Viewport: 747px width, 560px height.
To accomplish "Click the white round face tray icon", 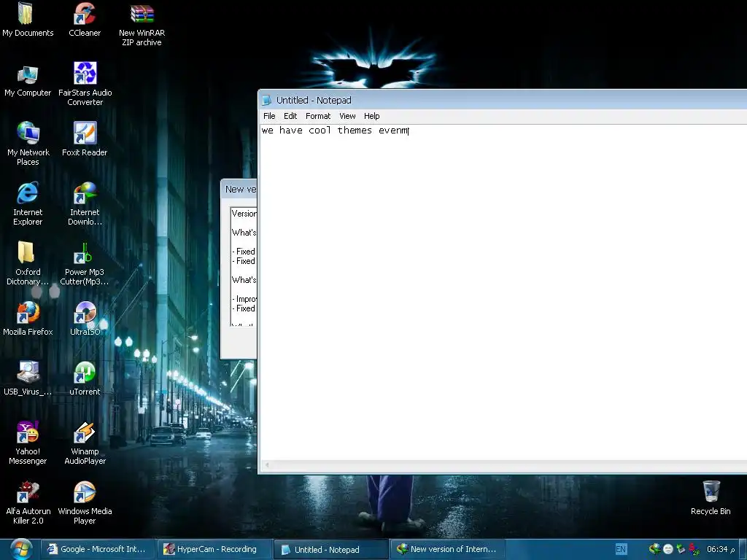I will [x=668, y=550].
